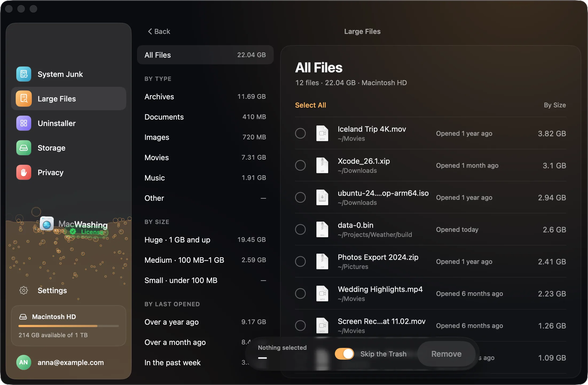Viewport: 588px width, 385px height.
Task: Show Small files under 100 MB
Action: pyautogui.click(x=205, y=280)
